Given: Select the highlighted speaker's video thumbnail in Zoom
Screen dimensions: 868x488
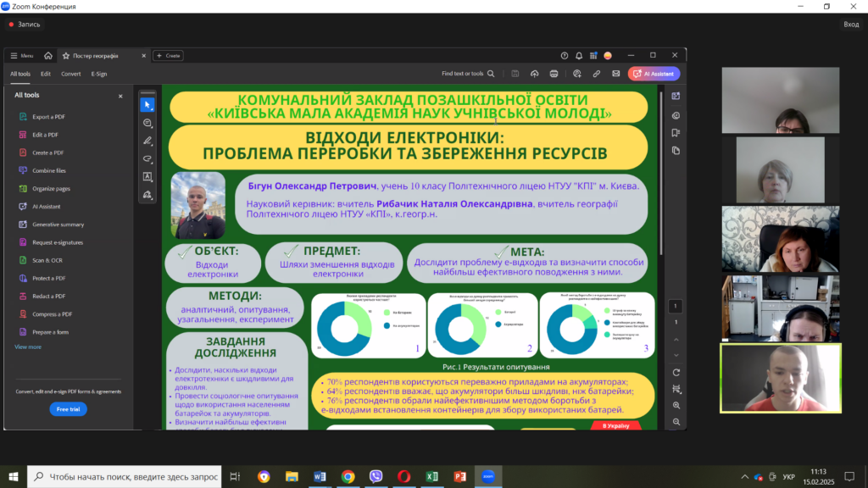Looking at the screenshot, I should pos(781,379).
